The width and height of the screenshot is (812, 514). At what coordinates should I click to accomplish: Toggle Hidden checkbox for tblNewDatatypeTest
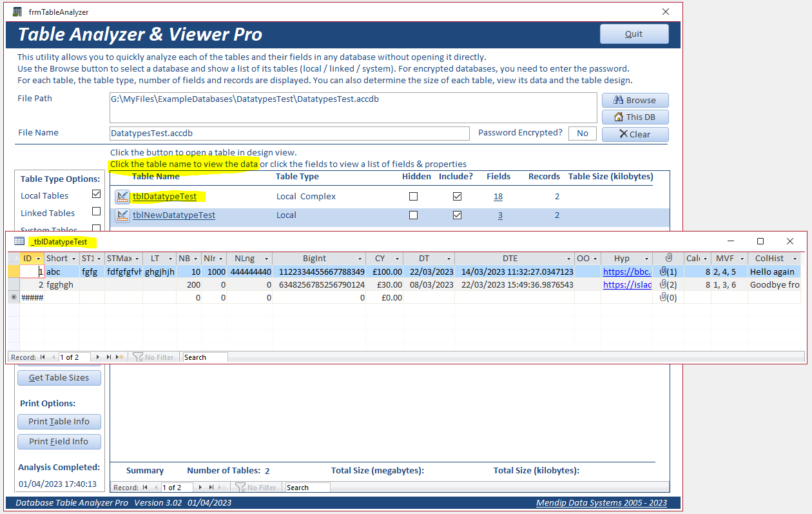coord(414,215)
